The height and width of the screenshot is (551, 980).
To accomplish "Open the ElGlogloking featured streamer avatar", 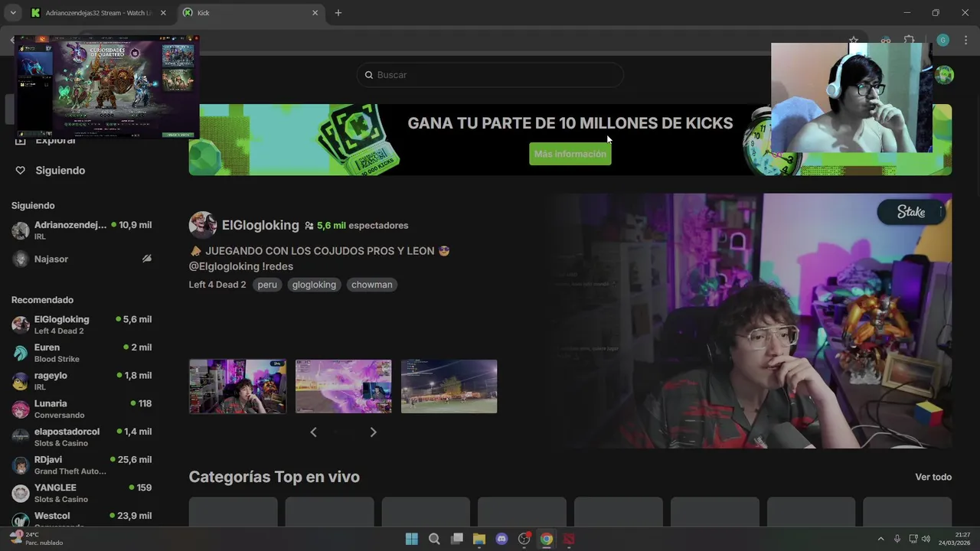I will (203, 225).
